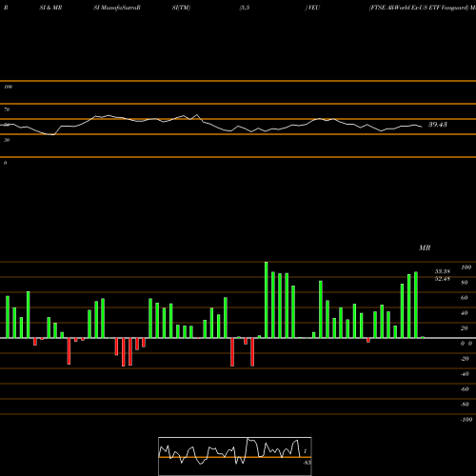Click the MR axis label 40
The width and height of the screenshot is (476, 476).
(x=465, y=313)
